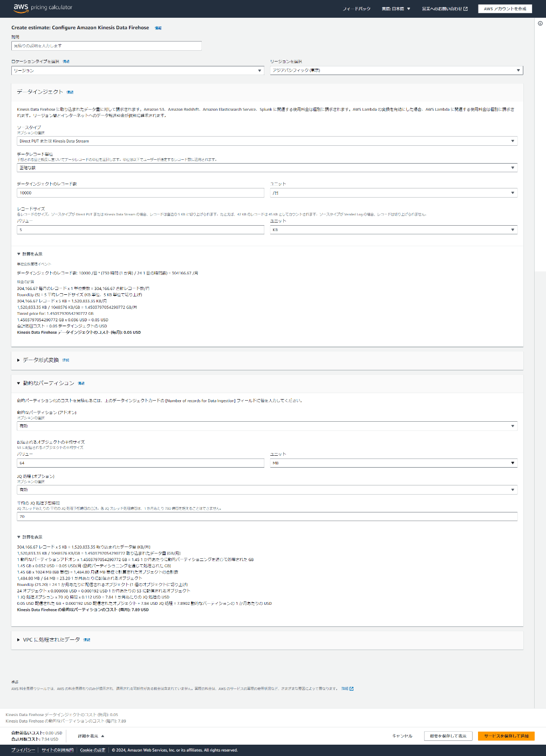Screen dimensions: 546x756
Task: Expand the VPC に処理されたデータ section
Action: [49, 640]
